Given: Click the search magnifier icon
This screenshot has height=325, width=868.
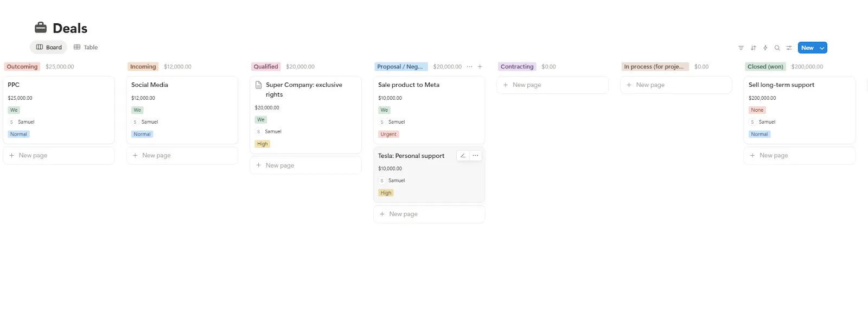Looking at the screenshot, I should pyautogui.click(x=777, y=48).
